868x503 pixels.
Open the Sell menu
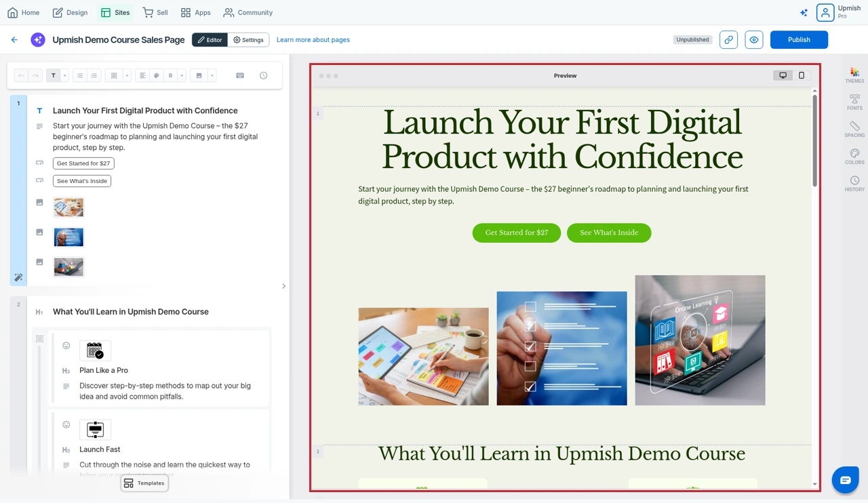pos(155,12)
